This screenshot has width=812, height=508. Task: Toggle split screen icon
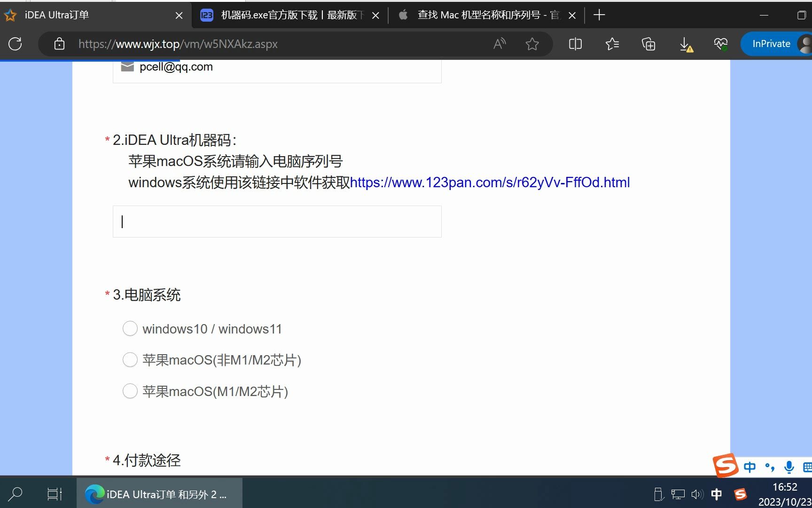coord(575,44)
